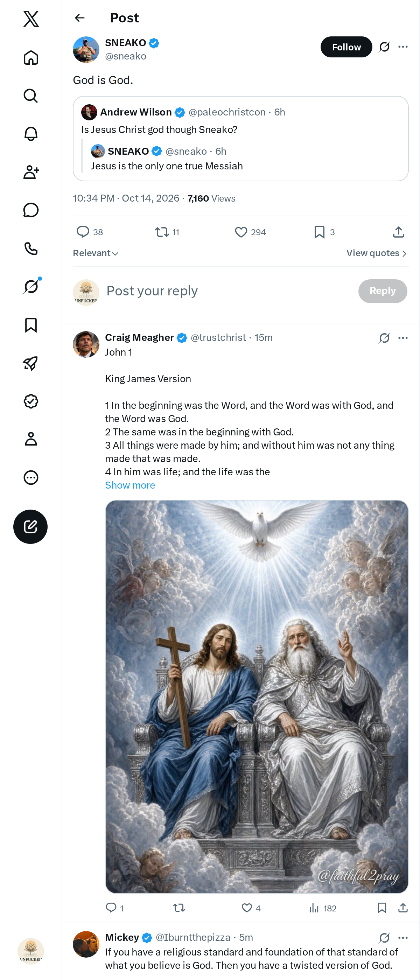
Task: Click the compose post button
Action: click(30, 526)
